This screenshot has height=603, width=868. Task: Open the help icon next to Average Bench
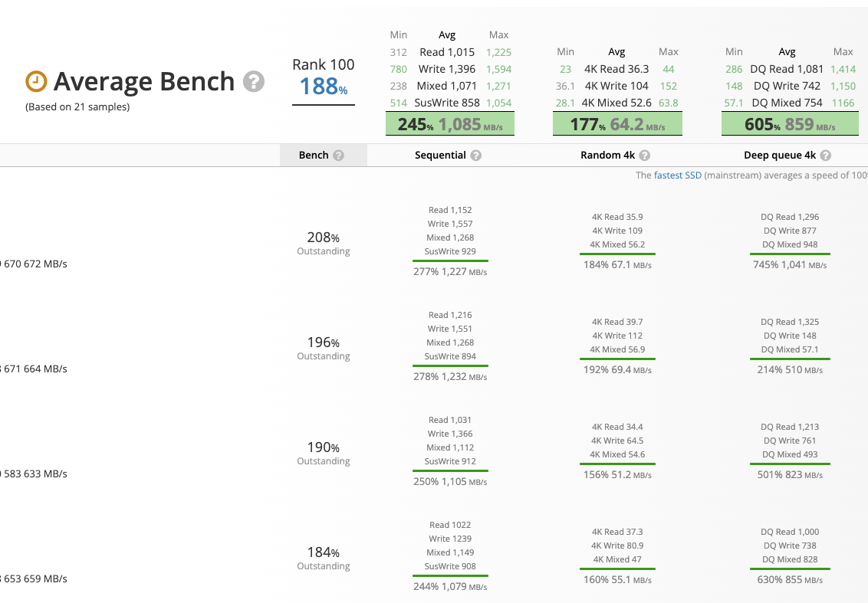point(254,81)
